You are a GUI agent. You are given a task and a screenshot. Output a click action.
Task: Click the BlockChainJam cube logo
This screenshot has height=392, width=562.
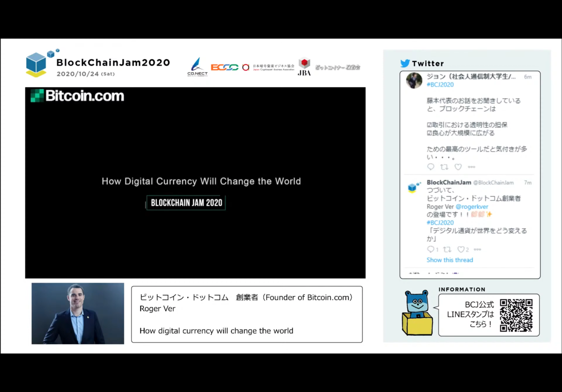click(42, 62)
